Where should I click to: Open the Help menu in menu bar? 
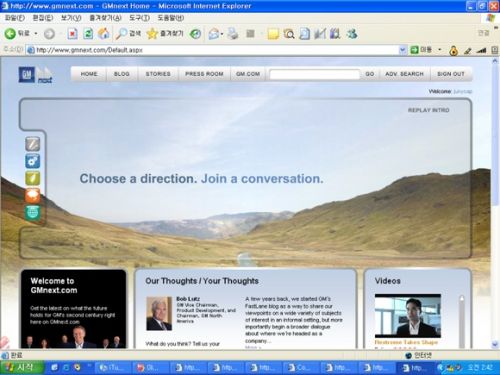click(171, 18)
